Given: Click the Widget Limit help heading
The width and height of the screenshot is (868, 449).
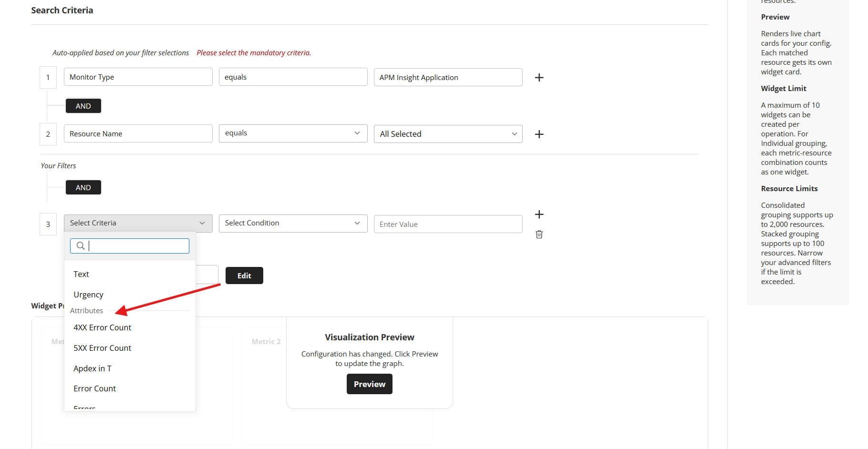Looking at the screenshot, I should pyautogui.click(x=783, y=88).
